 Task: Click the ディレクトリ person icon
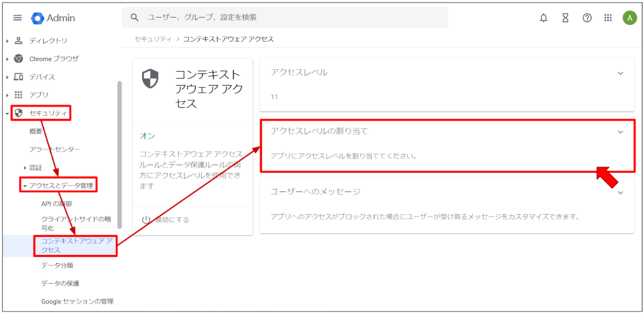pyautogui.click(x=19, y=41)
